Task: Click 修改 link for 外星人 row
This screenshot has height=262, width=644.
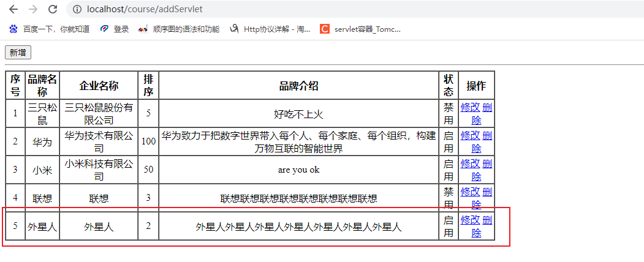Action: (x=470, y=220)
